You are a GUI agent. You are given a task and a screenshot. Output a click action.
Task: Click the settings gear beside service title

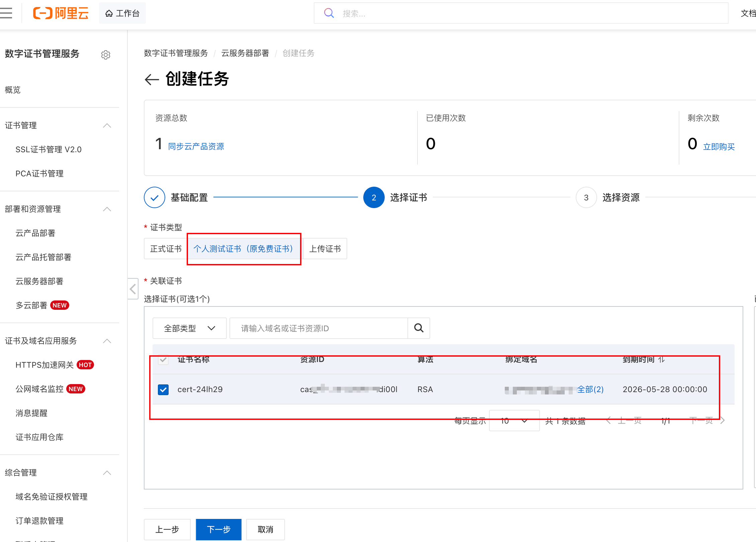point(106,55)
